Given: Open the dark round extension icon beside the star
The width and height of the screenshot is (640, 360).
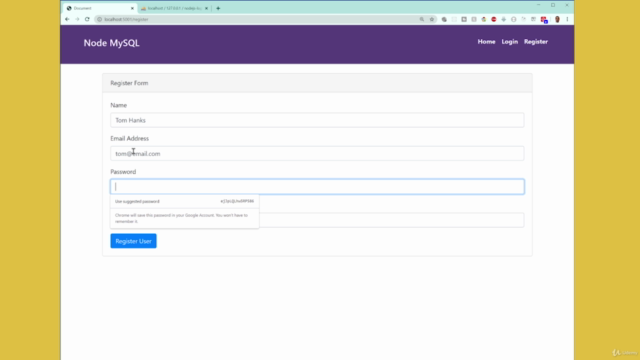Looking at the screenshot, I should 444,19.
